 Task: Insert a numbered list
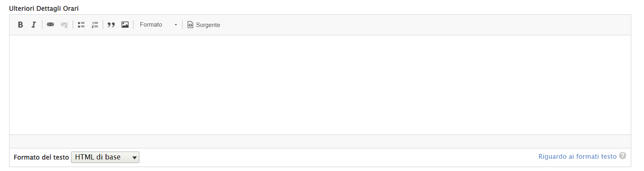click(x=95, y=25)
